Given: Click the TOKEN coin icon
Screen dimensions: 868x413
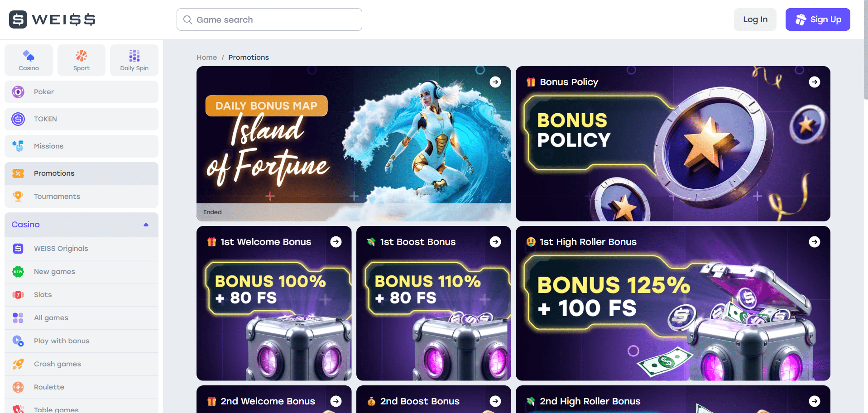Looking at the screenshot, I should [x=18, y=119].
